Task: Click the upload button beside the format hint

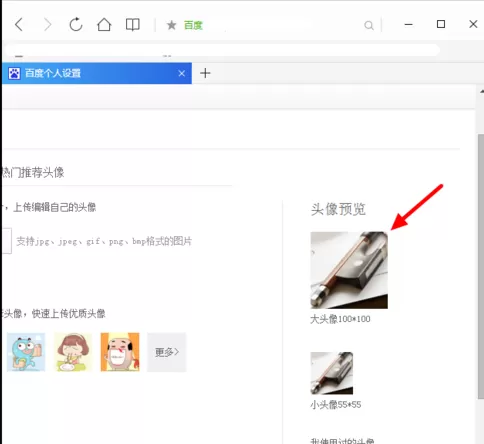Action: 7,241
